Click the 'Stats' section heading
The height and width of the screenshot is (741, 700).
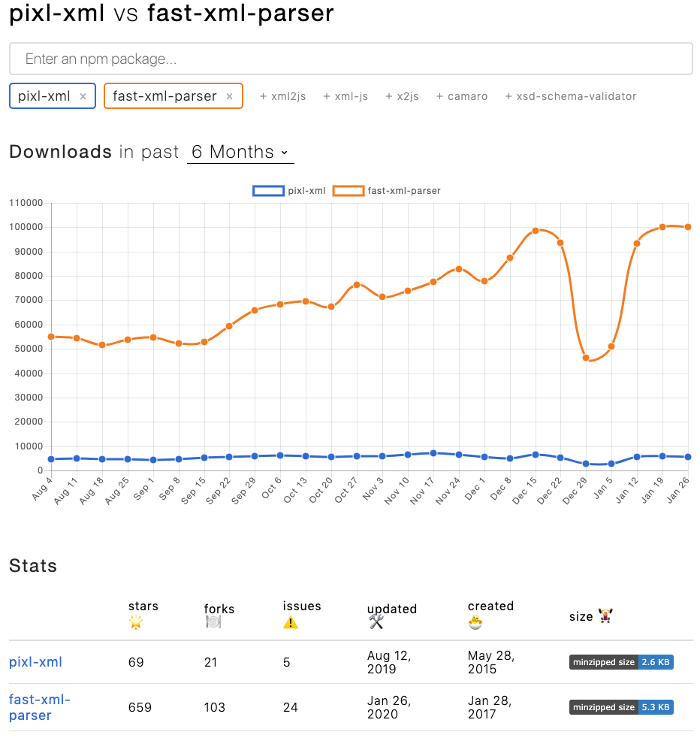pos(33,566)
